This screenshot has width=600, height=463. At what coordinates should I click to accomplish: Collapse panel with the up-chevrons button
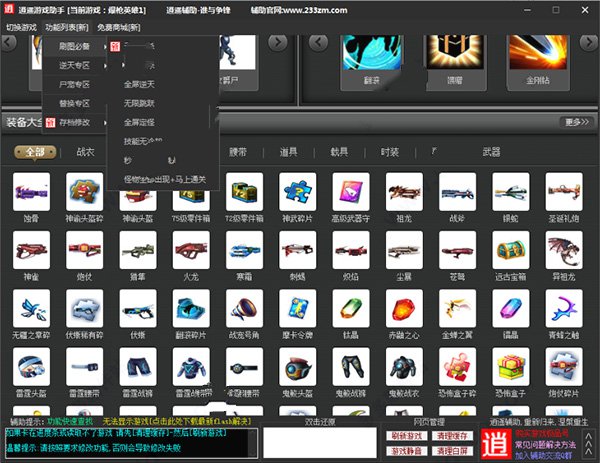point(589,444)
